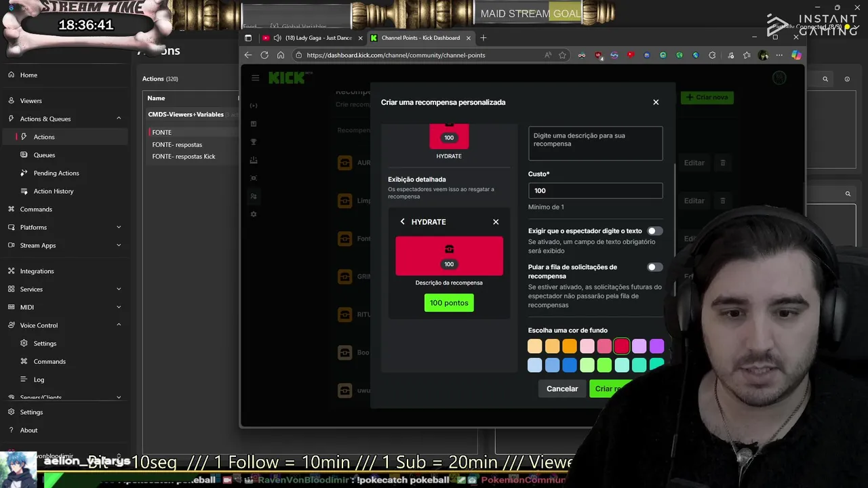Viewport: 868px width, 488px height.
Task: Collapse the Voice Control section
Action: click(x=119, y=325)
